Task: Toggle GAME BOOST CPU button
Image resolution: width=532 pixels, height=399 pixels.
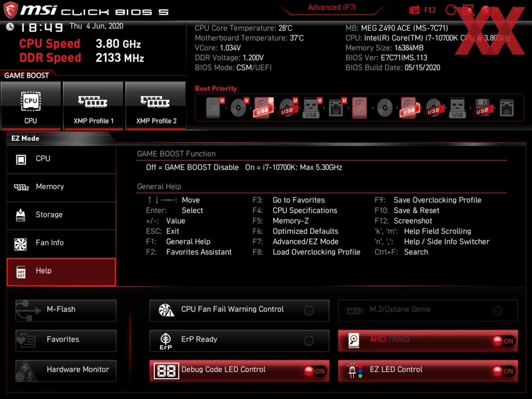Action: click(x=31, y=106)
